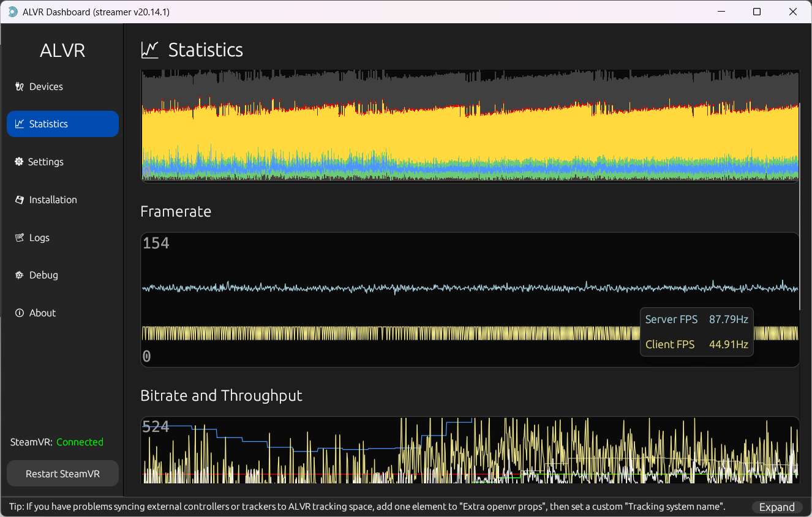Click the ALVR app icon in title bar
Screen dimensions: 812x517
pos(12,12)
